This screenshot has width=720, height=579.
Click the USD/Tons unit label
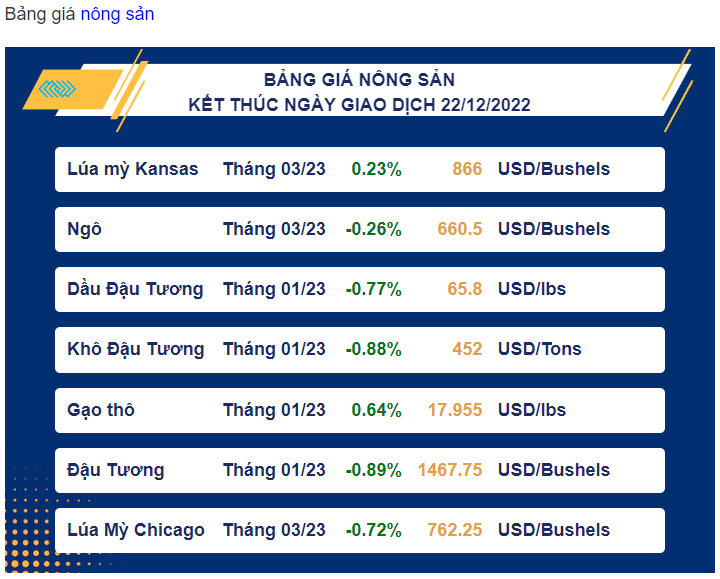click(539, 349)
